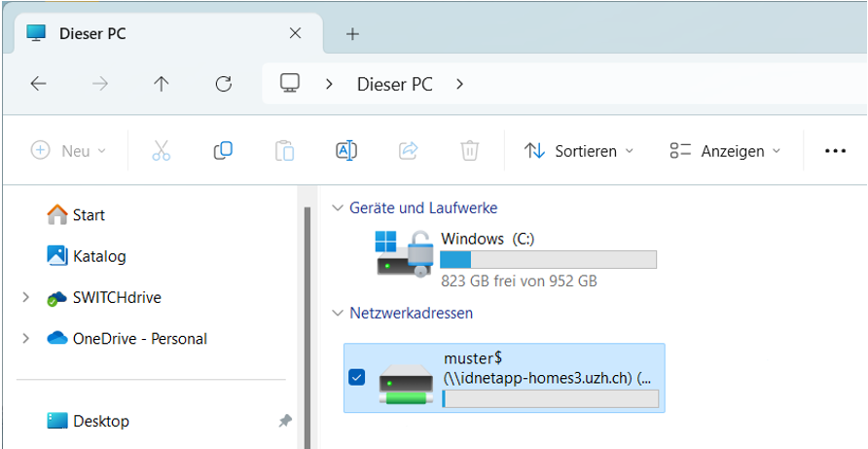Open the Sortieren dropdown menu
Image resolution: width=868 pixels, height=449 pixels.
[578, 151]
